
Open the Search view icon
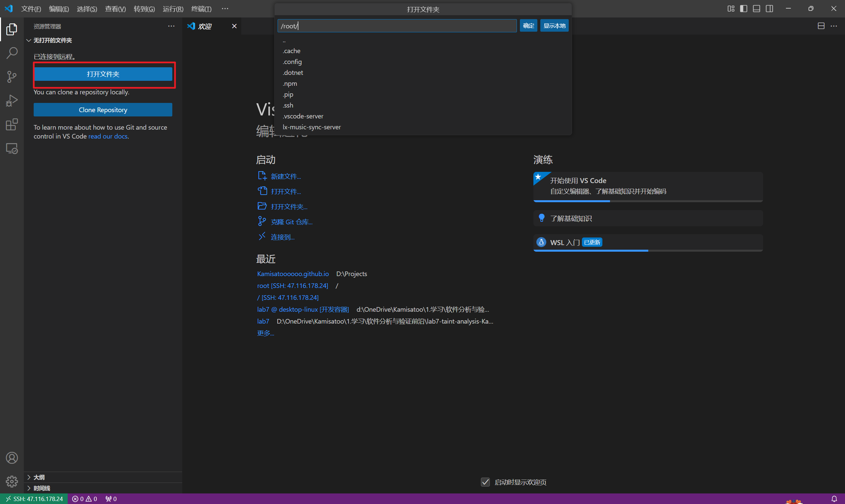pos(12,53)
